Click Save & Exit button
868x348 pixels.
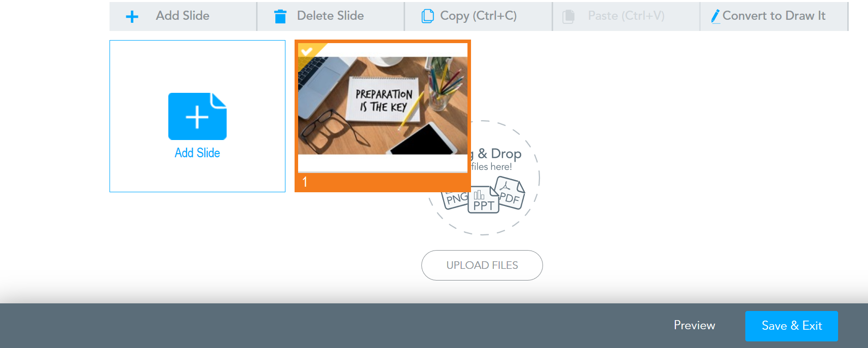pos(791,326)
